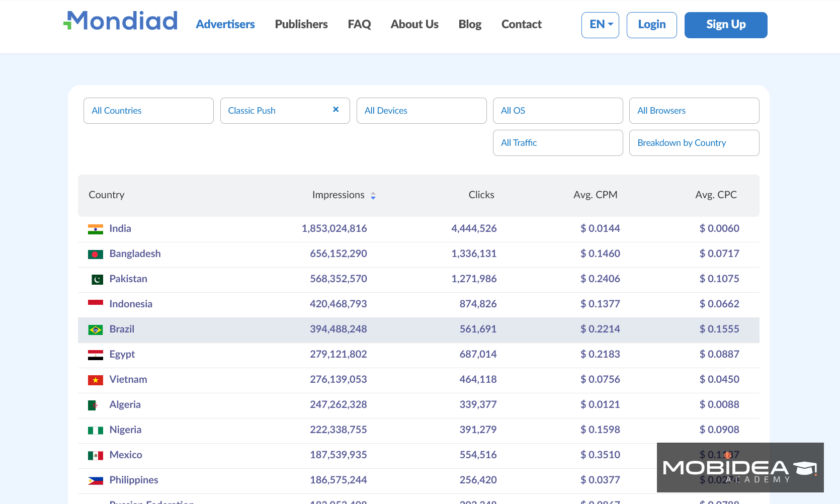Viewport: 840px width, 504px height.
Task: Click the Avg. CPM column header
Action: (x=596, y=195)
